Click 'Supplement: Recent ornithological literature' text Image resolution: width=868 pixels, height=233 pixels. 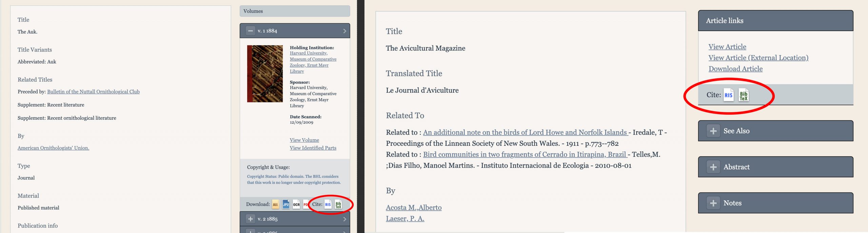[x=67, y=118]
